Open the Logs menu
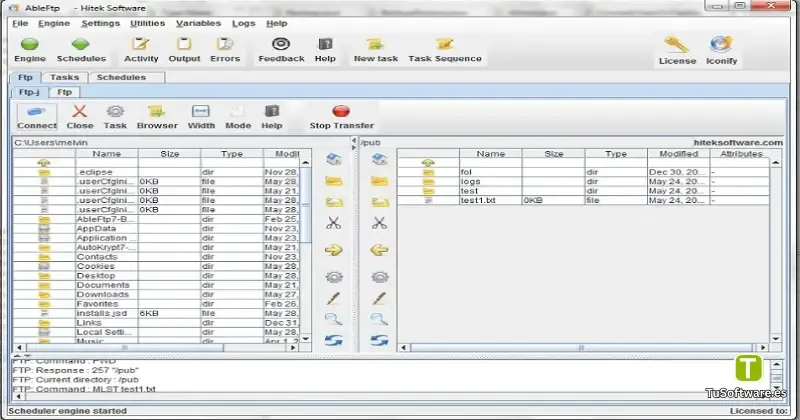This screenshot has height=420, width=800. tap(243, 23)
